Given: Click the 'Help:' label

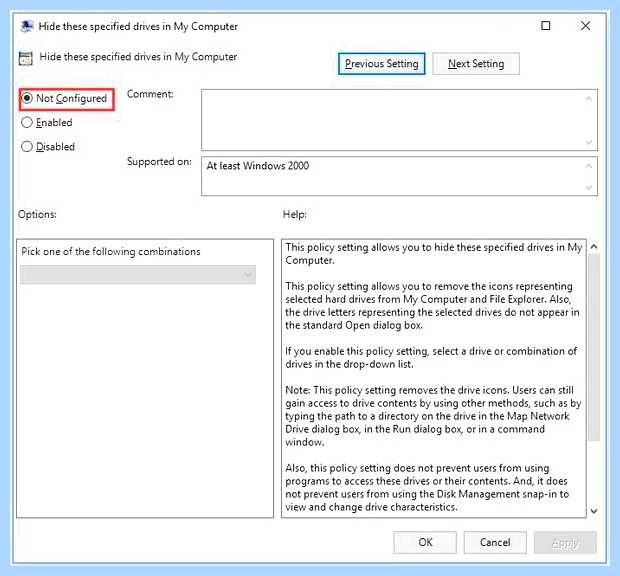Looking at the screenshot, I should [x=295, y=214].
